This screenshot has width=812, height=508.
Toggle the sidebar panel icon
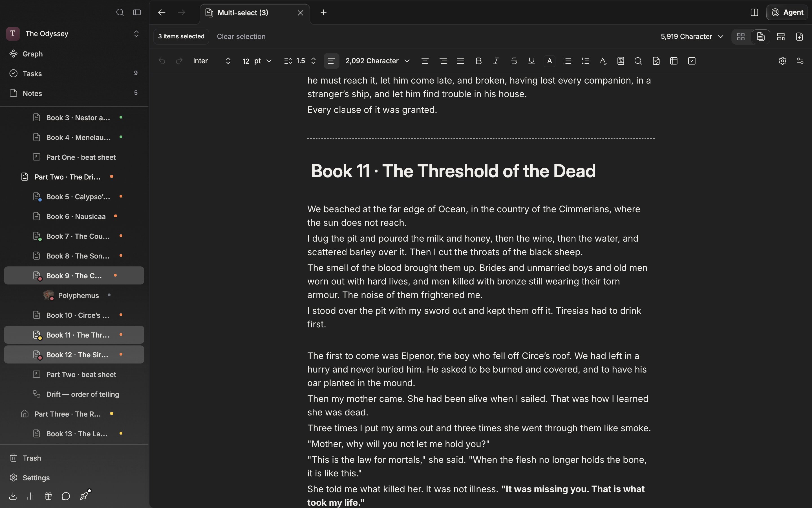pos(137,12)
